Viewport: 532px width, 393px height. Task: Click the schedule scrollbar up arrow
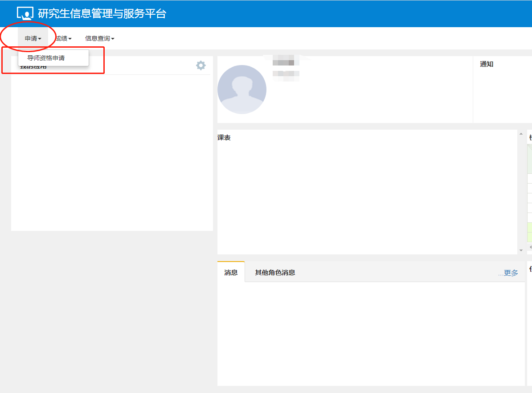coord(521,134)
